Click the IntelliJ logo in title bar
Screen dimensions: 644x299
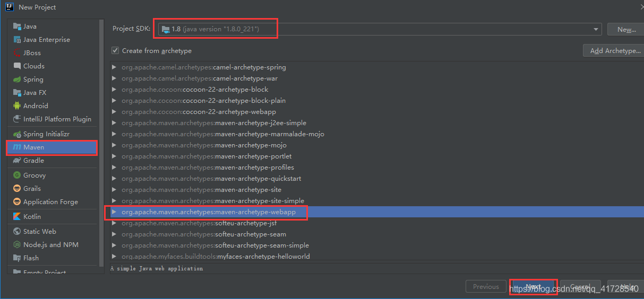pos(10,7)
